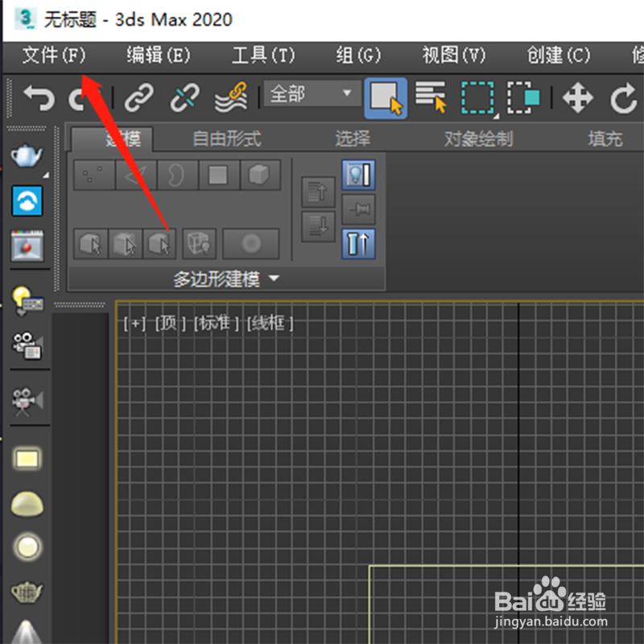This screenshot has width=644, height=644.
Task: Click the Edge sub-object level icon
Action: click(136, 175)
